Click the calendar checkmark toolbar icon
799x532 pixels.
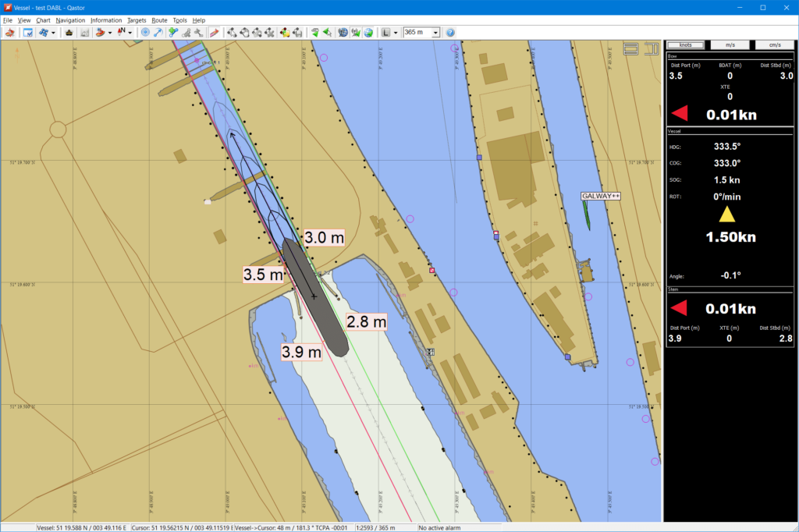point(28,33)
